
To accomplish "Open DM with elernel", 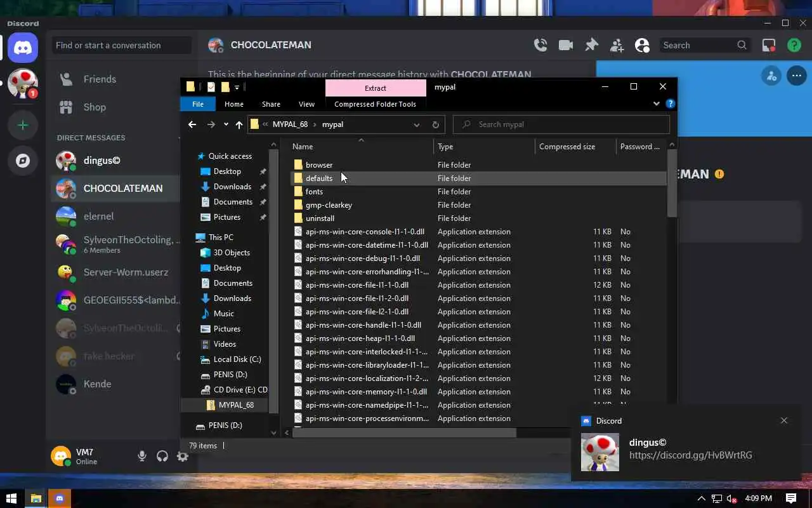I will coord(115,217).
